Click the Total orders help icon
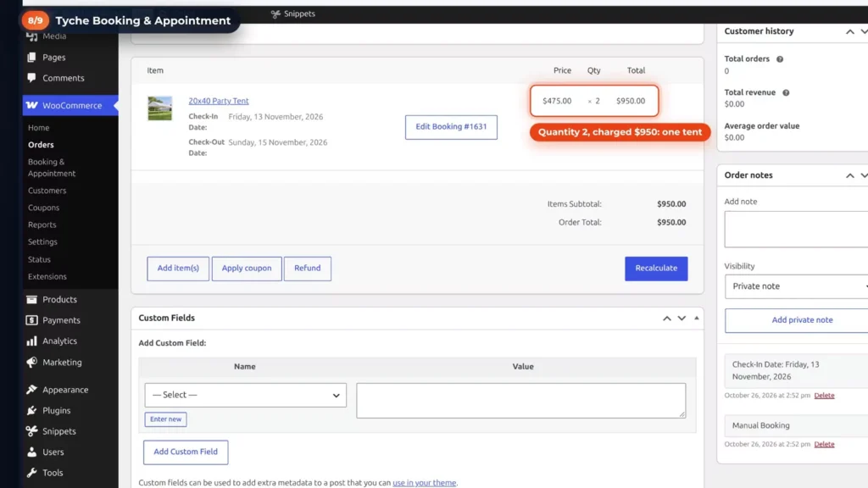This screenshot has width=868, height=488. pos(780,59)
